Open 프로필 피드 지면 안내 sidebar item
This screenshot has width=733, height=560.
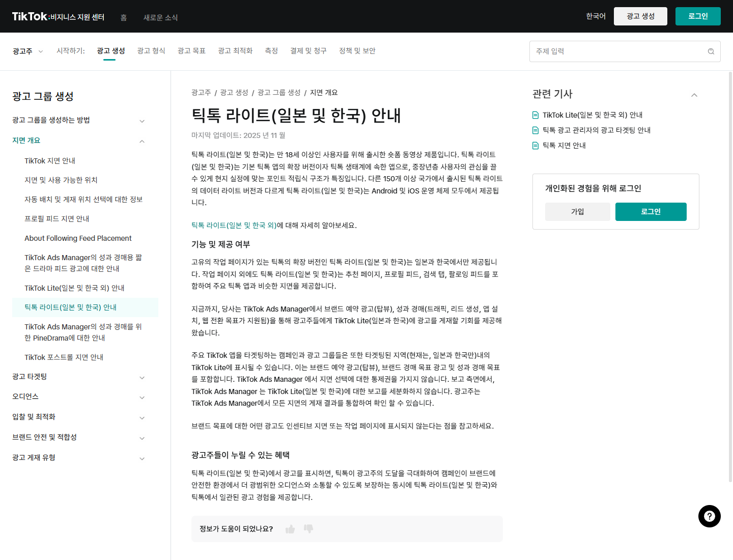(57, 219)
